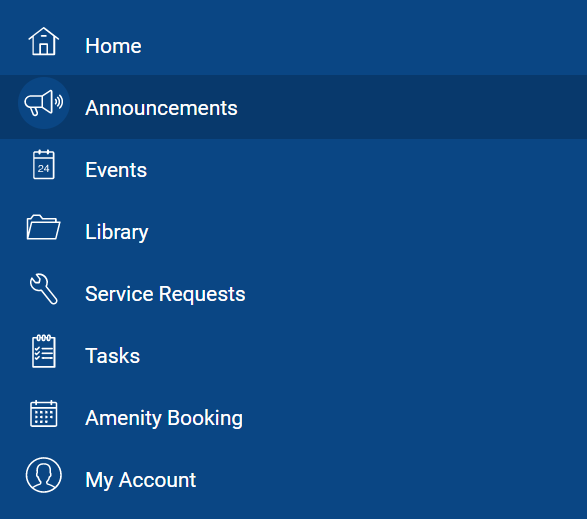
Task: Click the Home house icon
Action: coord(44,42)
